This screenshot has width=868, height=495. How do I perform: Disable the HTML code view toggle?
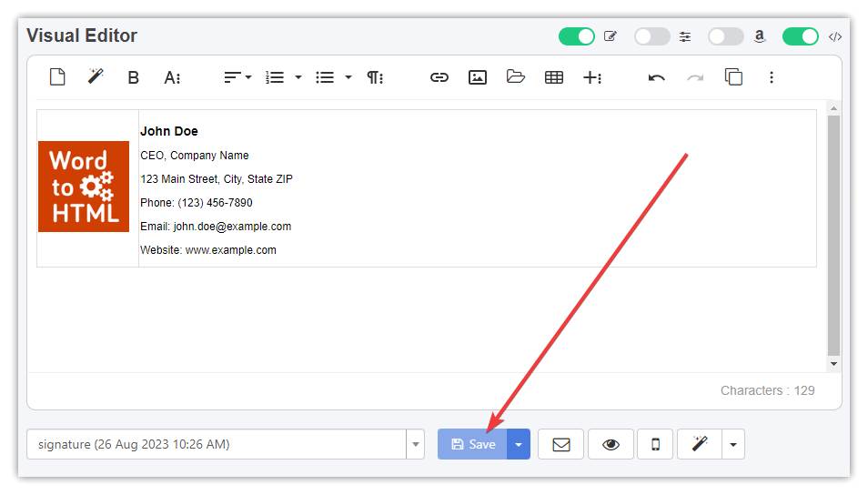[x=800, y=36]
